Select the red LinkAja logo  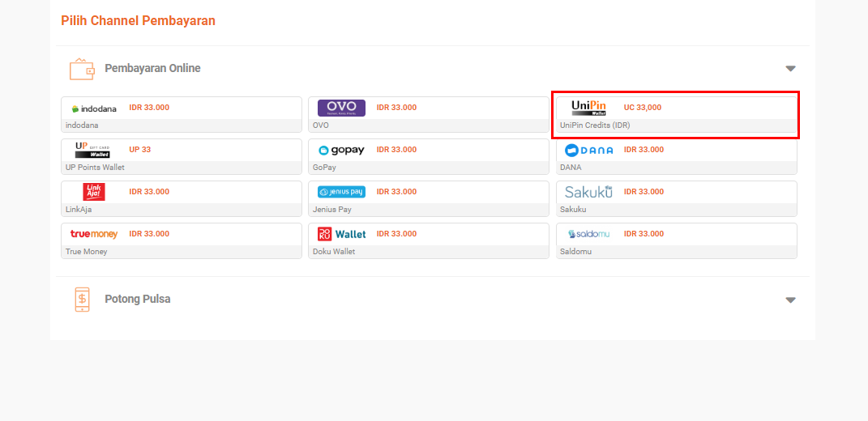point(94,192)
